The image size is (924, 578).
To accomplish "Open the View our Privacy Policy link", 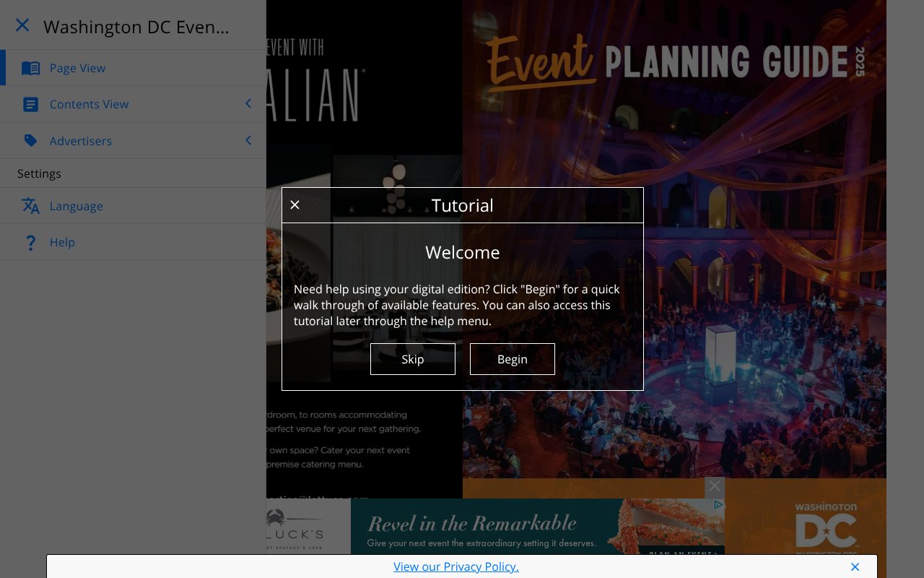I will pos(456,567).
